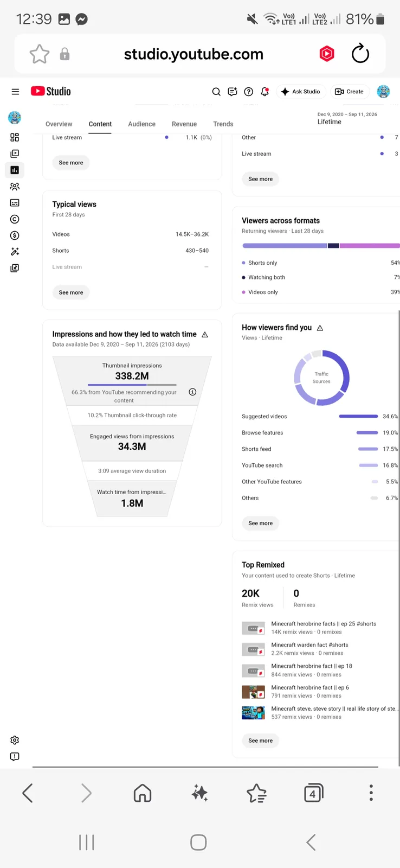This screenshot has width=400, height=868.
Task: Tap the studio.youtube.com address field
Action: [x=193, y=54]
